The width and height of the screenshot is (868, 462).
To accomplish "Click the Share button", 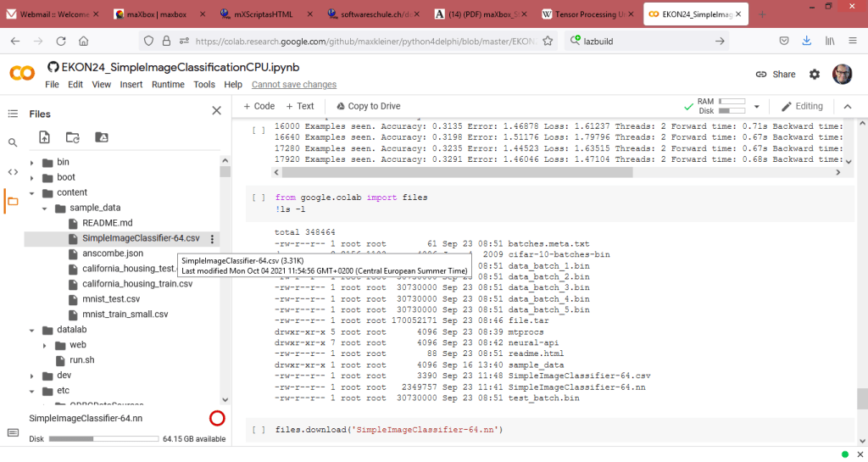I will coord(775,75).
